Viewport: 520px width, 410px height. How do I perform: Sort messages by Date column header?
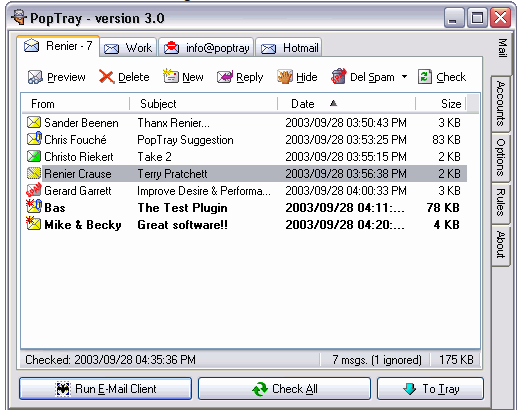[x=347, y=104]
